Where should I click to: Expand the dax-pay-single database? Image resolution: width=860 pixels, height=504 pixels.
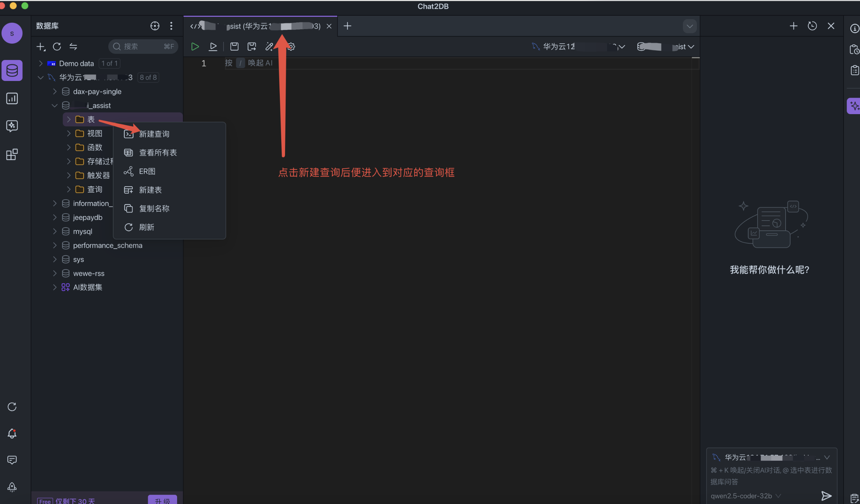pos(54,91)
